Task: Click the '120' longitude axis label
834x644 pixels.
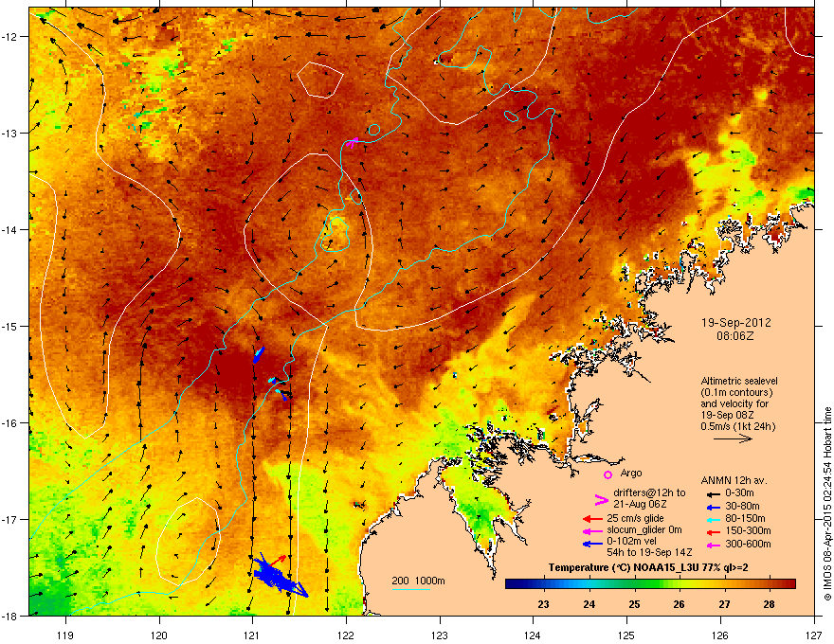Action: point(159,635)
